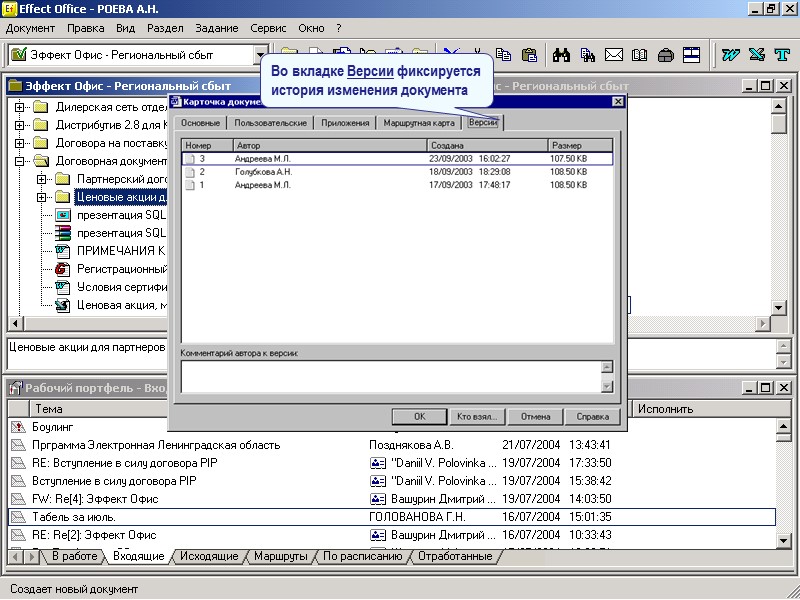
Task: Click the Word icon of 'ПРИМЕЧАНИЯ К'
Action: 63,251
